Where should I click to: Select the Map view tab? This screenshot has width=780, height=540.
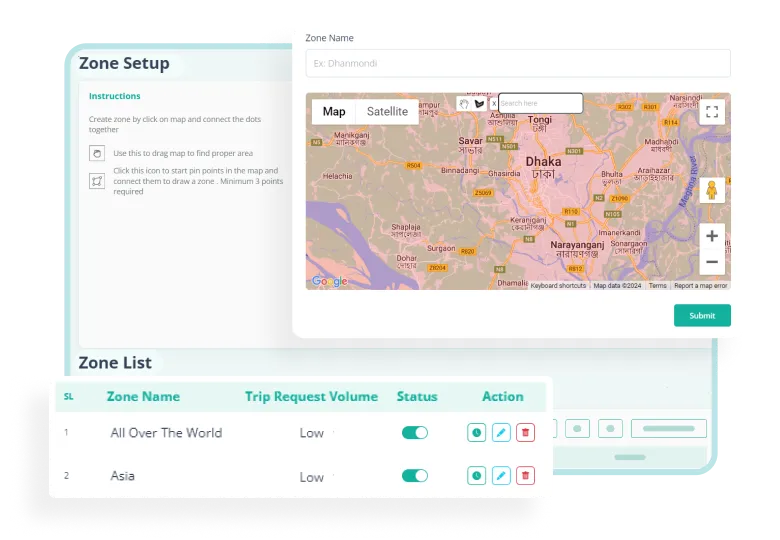[334, 111]
